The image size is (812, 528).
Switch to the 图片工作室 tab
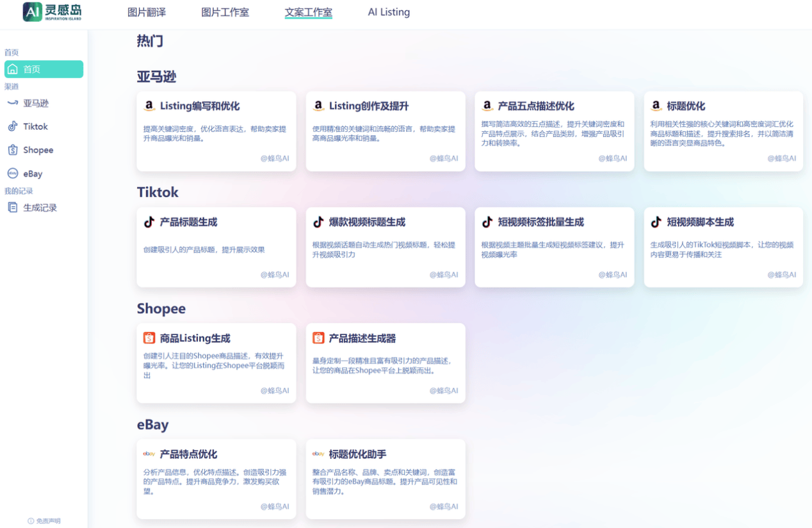click(x=225, y=12)
